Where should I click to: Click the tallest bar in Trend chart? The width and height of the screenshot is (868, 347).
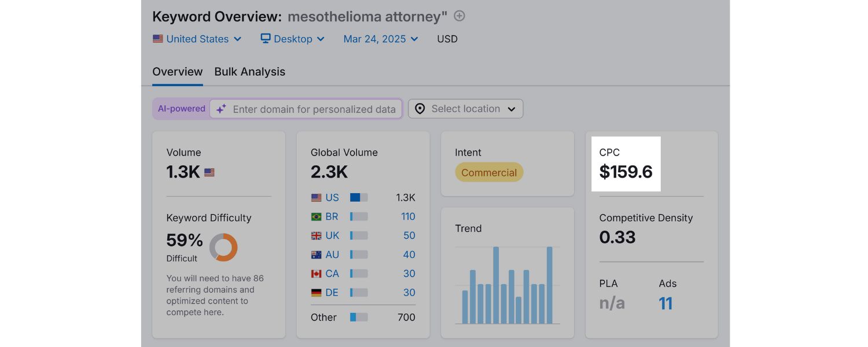point(496,285)
